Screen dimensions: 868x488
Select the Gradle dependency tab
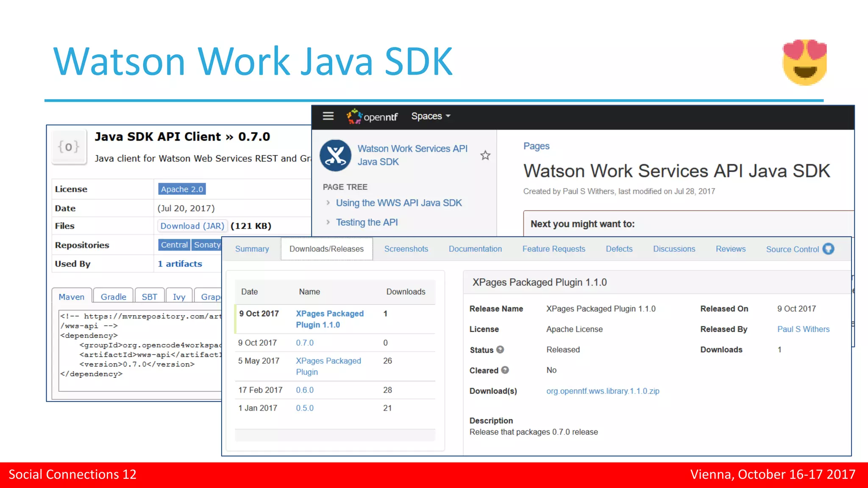pyautogui.click(x=113, y=297)
